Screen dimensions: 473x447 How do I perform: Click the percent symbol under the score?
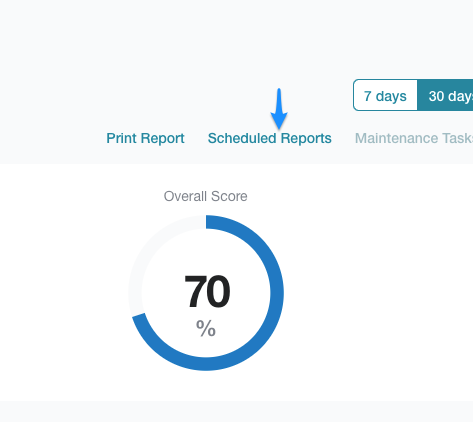click(x=206, y=328)
